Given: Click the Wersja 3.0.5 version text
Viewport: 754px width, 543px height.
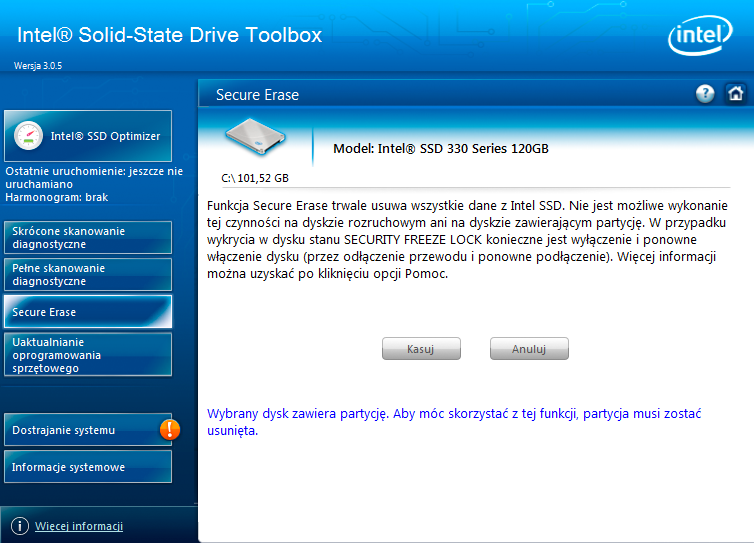Looking at the screenshot, I should tap(38, 66).
